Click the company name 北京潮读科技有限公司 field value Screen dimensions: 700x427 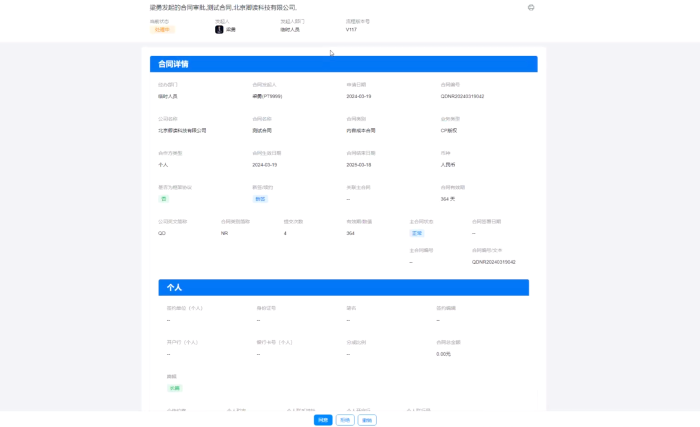(182, 130)
